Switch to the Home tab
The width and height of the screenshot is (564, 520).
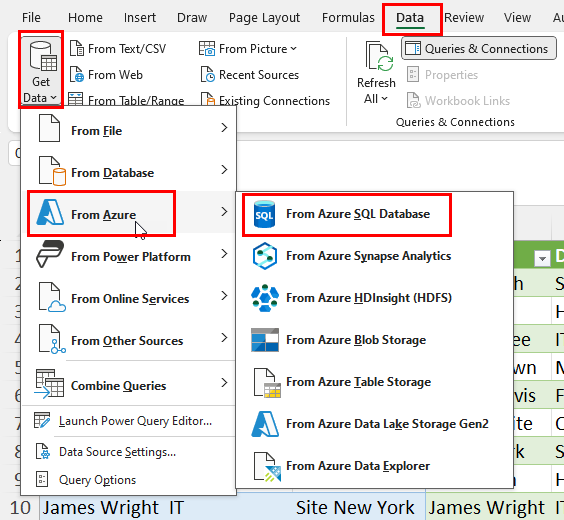coord(85,18)
